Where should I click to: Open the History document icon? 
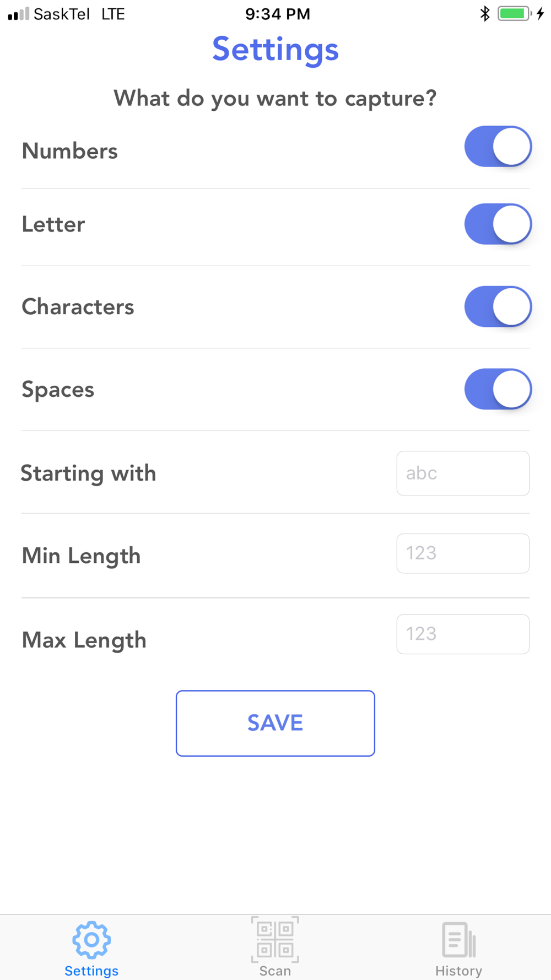[x=458, y=940]
